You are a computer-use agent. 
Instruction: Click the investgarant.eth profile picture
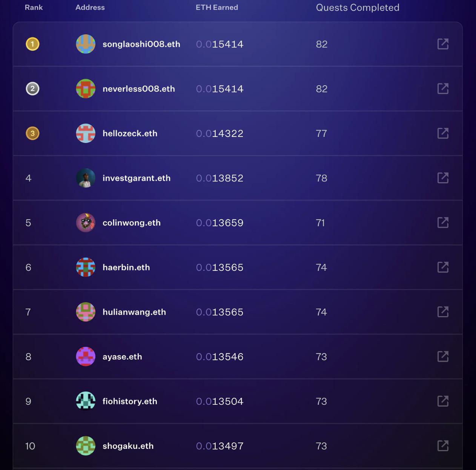click(x=86, y=178)
